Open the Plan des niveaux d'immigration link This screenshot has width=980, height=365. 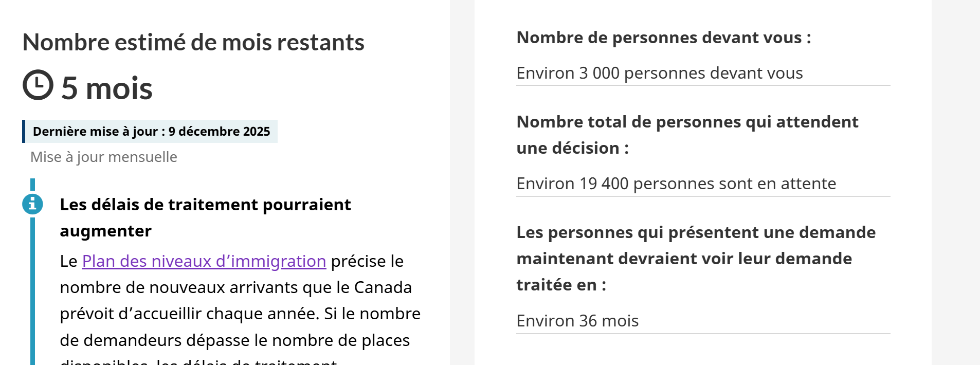[204, 261]
